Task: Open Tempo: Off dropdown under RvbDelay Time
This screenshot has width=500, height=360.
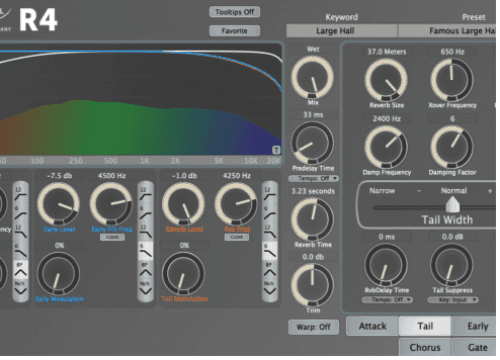Action: (387, 300)
